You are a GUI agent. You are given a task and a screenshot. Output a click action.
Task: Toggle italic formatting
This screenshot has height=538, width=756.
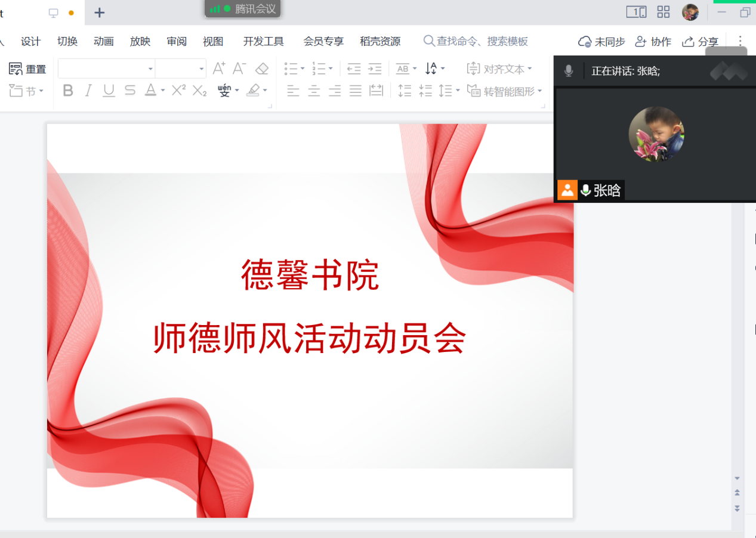(88, 91)
